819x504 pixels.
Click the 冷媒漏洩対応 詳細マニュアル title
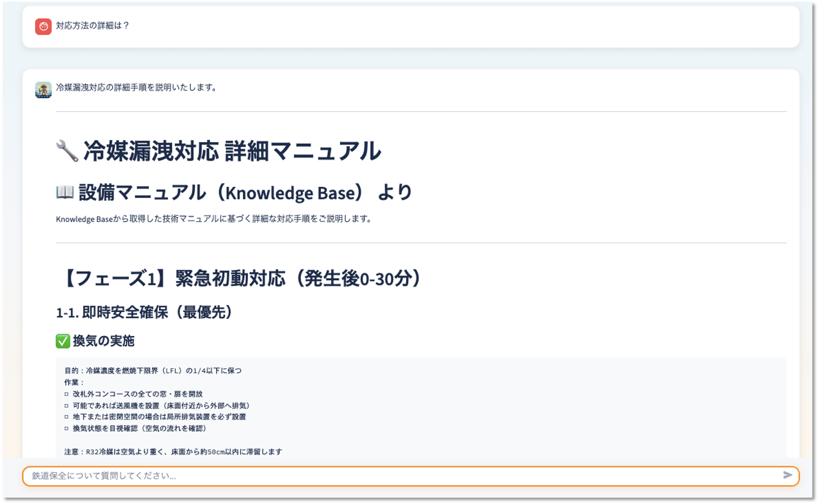(x=232, y=151)
